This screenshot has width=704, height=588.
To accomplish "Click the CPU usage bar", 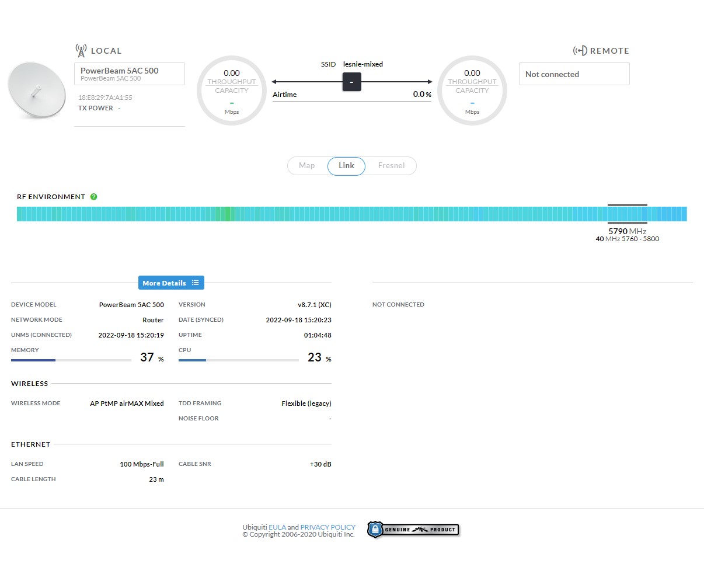I will [239, 360].
